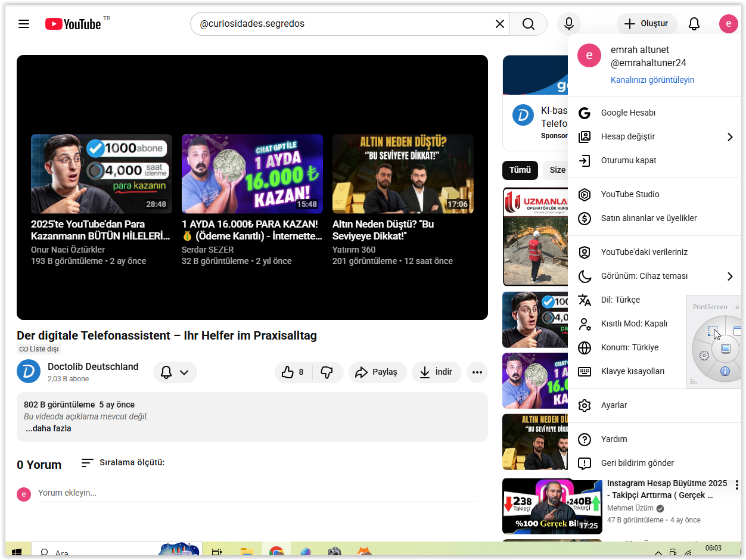The width and height of the screenshot is (746, 560).
Task: Go to the YouTube logo home
Action: [73, 24]
